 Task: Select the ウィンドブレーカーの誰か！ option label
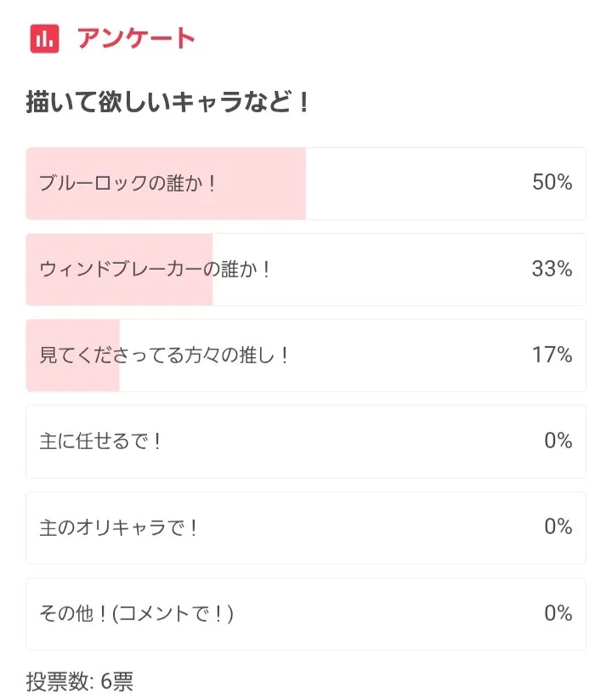coord(156,270)
